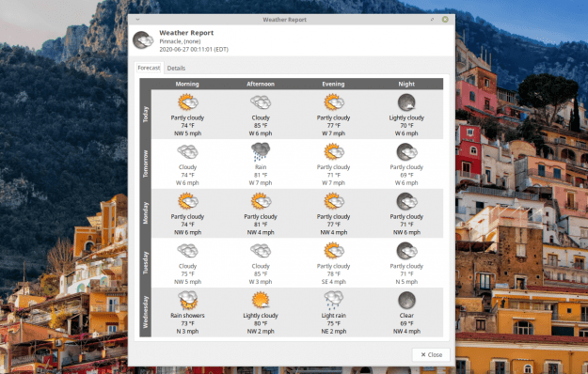
Task: Click the Monday evening partly cloudy icon
Action: (334, 201)
